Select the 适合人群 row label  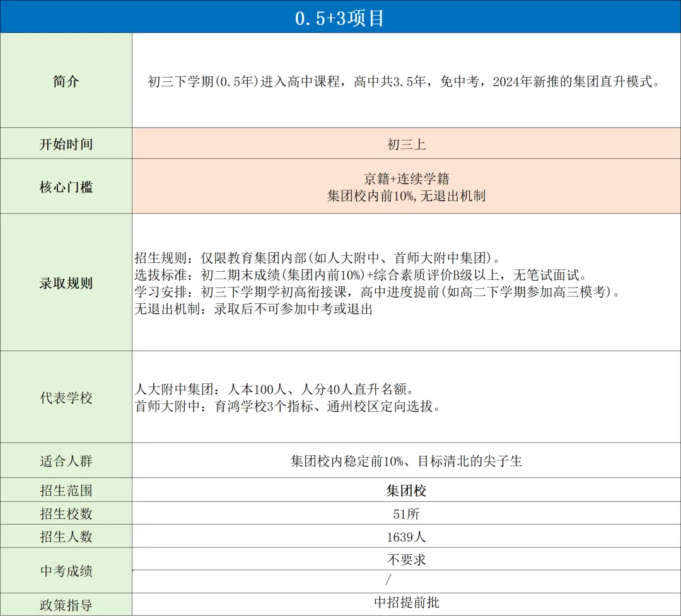[65, 461]
